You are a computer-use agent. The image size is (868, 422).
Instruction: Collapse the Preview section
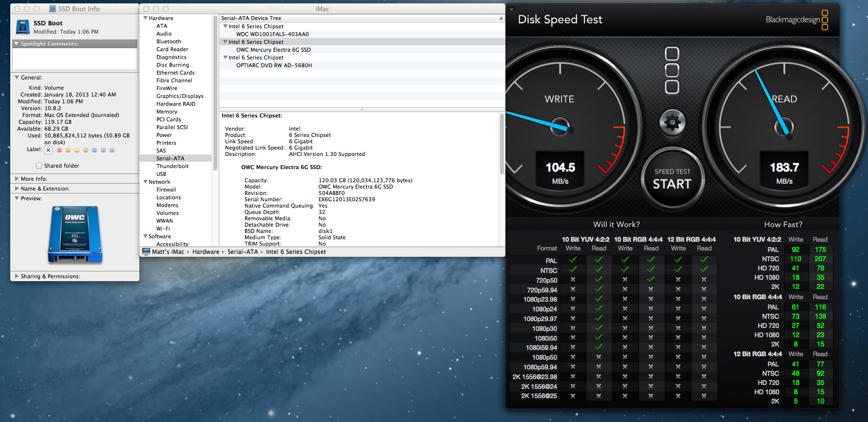17,198
